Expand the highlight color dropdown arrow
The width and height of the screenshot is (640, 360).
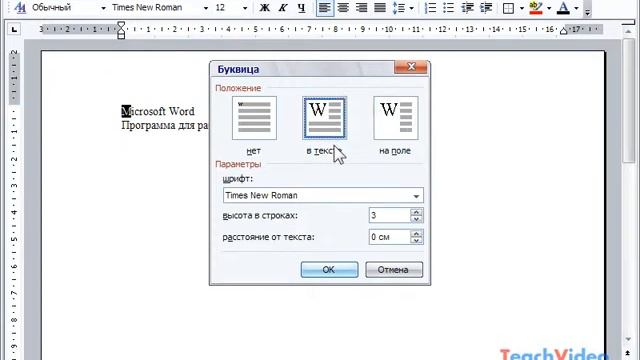coord(549,8)
